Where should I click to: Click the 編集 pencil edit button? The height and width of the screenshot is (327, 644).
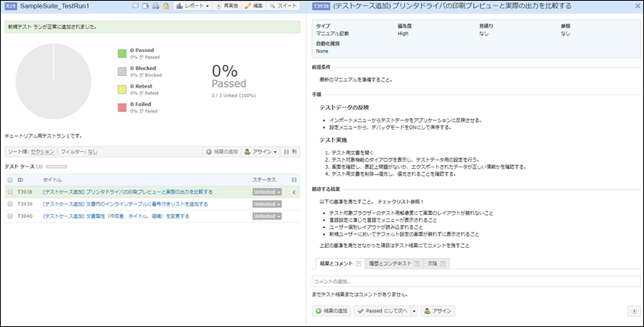tap(254, 6)
